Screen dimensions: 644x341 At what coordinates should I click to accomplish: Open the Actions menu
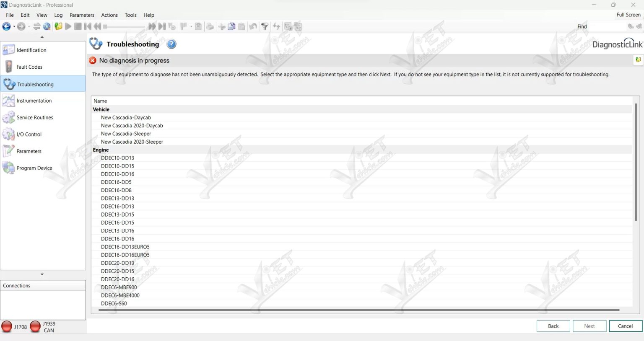(109, 15)
